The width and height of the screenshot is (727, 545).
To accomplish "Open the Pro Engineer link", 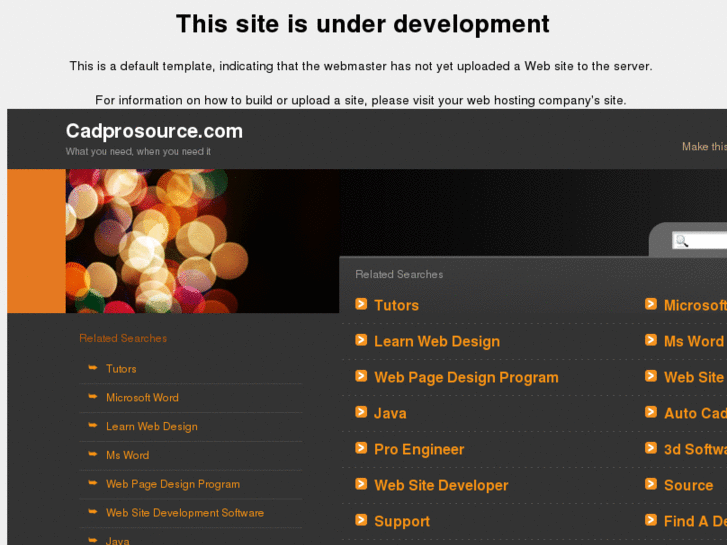I will (419, 449).
